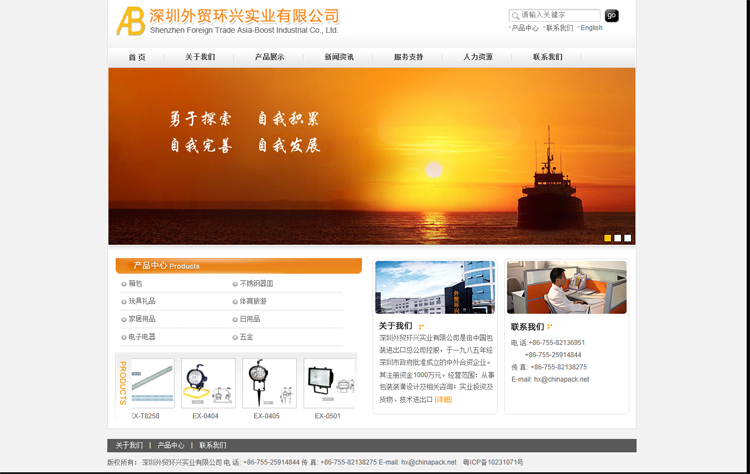Click the 产品中心 Products header

pyautogui.click(x=239, y=266)
